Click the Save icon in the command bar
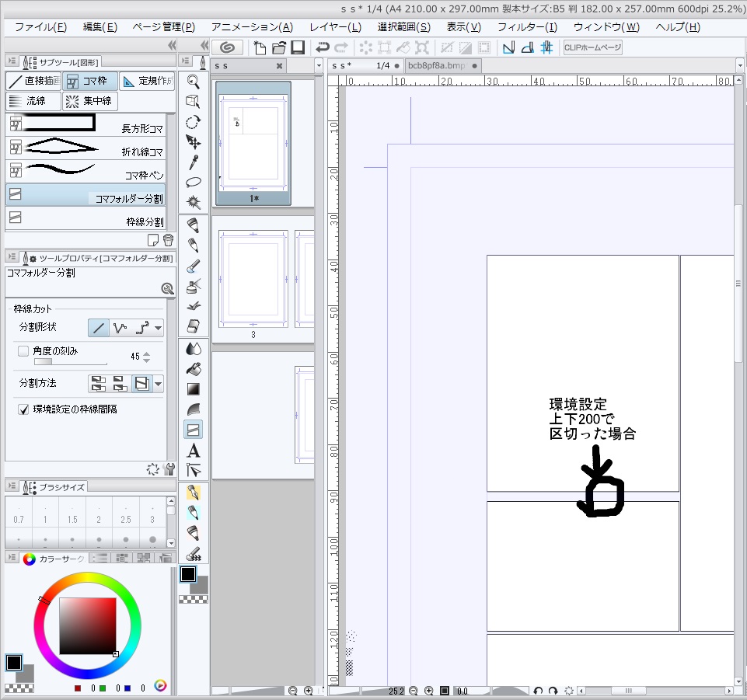Viewport: 747px width, 700px height. point(297,48)
